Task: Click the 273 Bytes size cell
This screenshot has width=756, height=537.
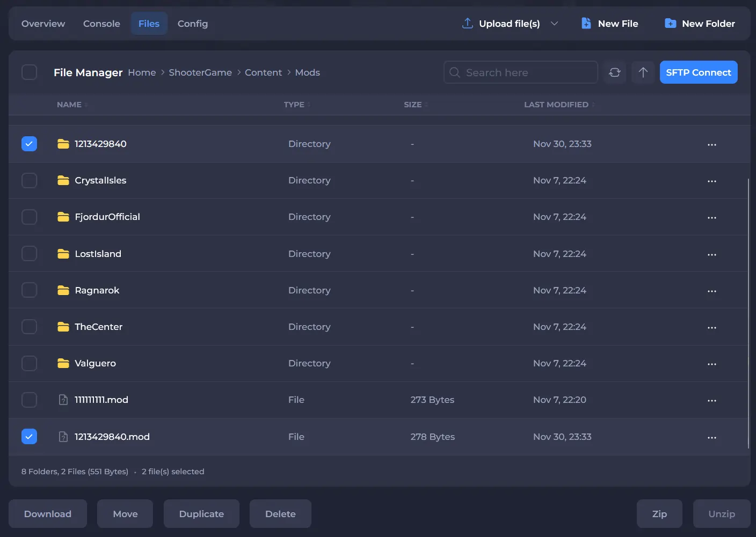Action: point(432,400)
